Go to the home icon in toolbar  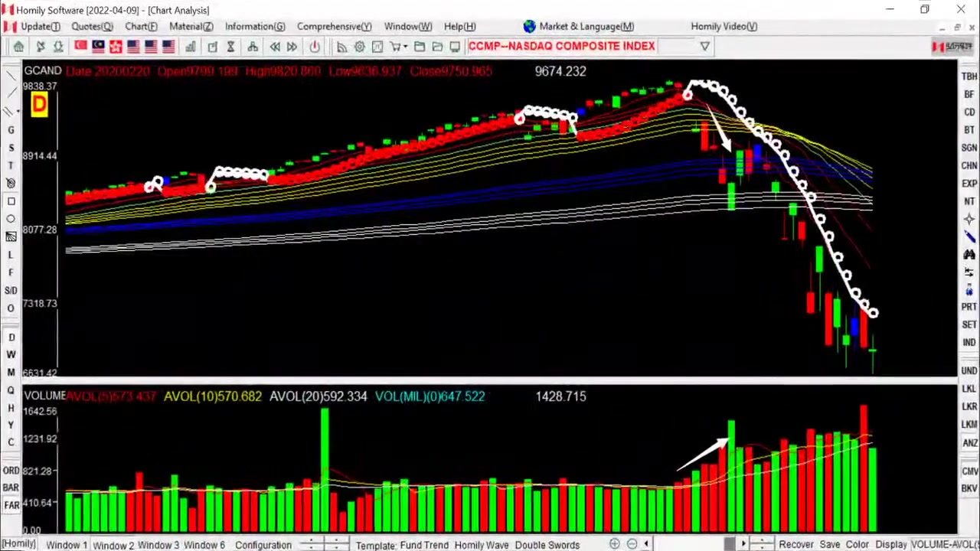[x=18, y=47]
